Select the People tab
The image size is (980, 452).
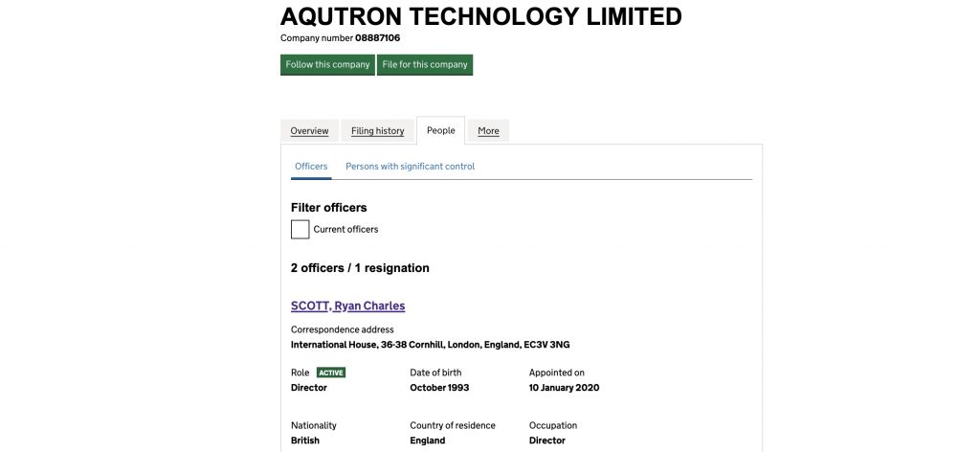tap(441, 130)
